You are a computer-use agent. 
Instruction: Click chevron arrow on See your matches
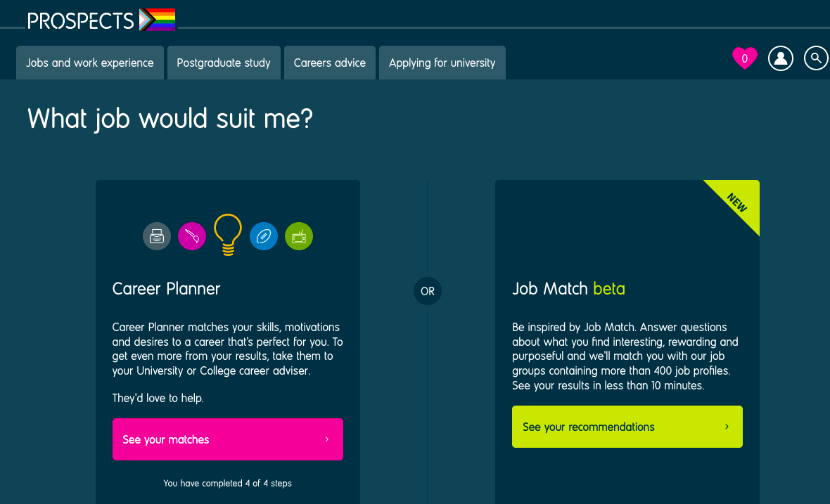[x=326, y=439]
